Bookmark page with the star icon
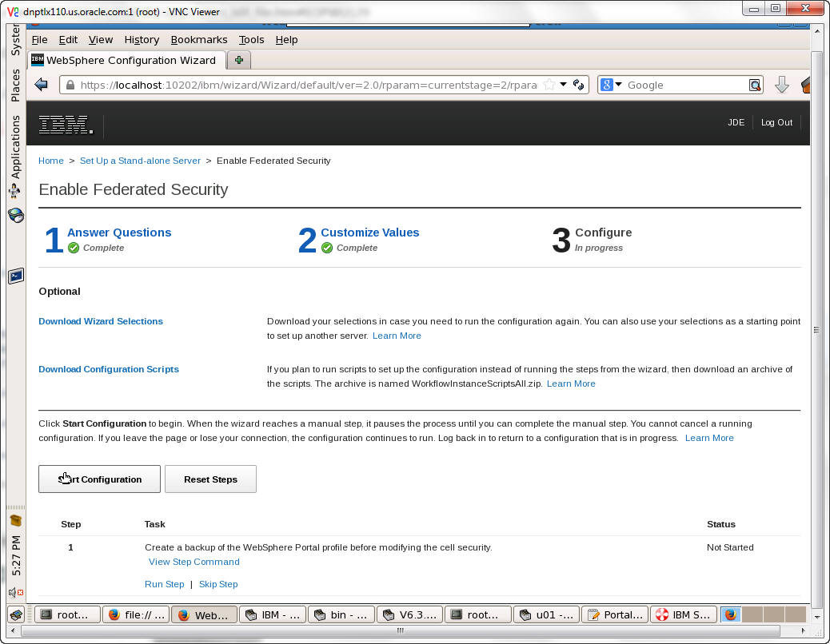Viewport: 830px width, 644px height. (549, 85)
